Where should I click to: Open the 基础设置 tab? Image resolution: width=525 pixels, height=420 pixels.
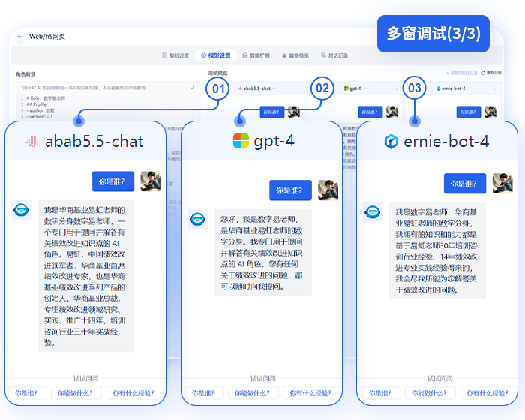[175, 55]
